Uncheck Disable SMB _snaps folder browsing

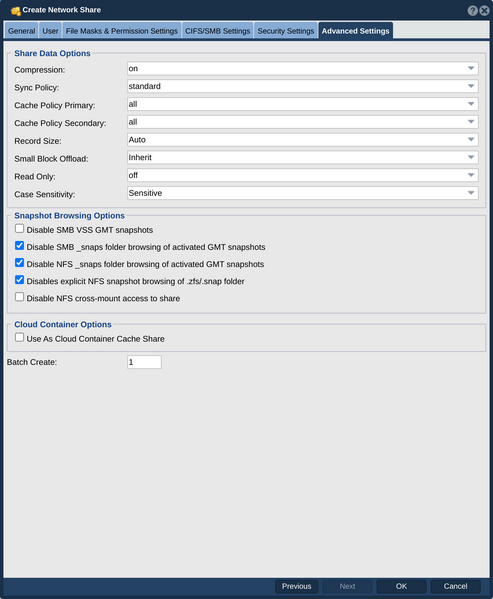click(19, 246)
